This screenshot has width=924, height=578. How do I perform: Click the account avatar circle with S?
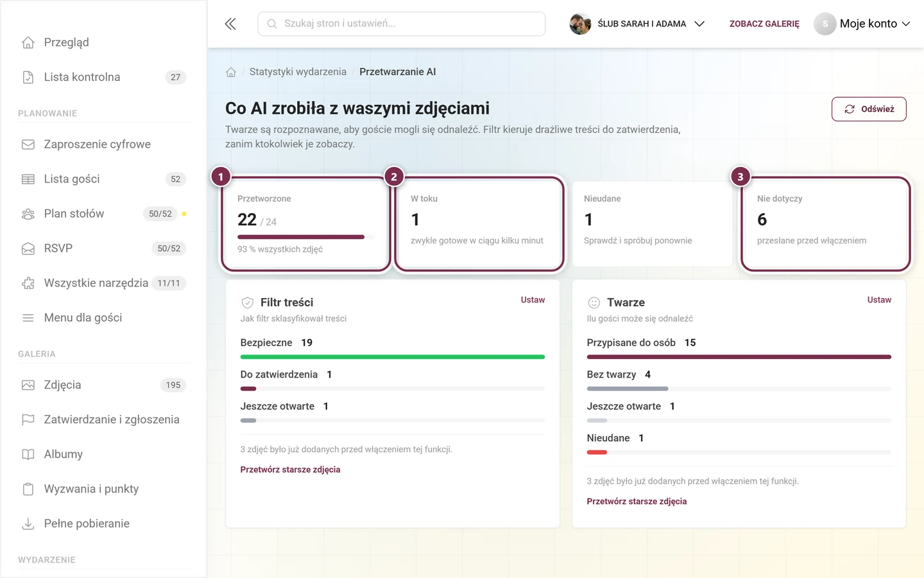pos(825,24)
